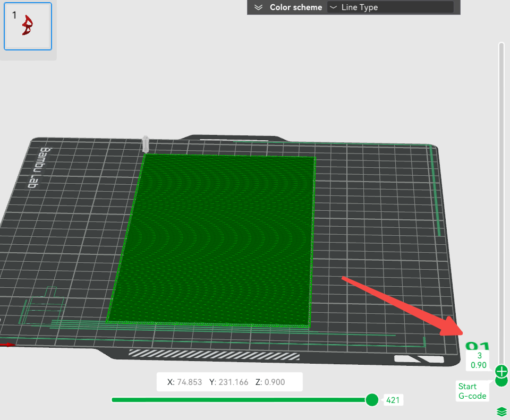This screenshot has height=420, width=510.
Task: Click the layer number tooltip showing 3 and 0.90
Action: (478, 359)
